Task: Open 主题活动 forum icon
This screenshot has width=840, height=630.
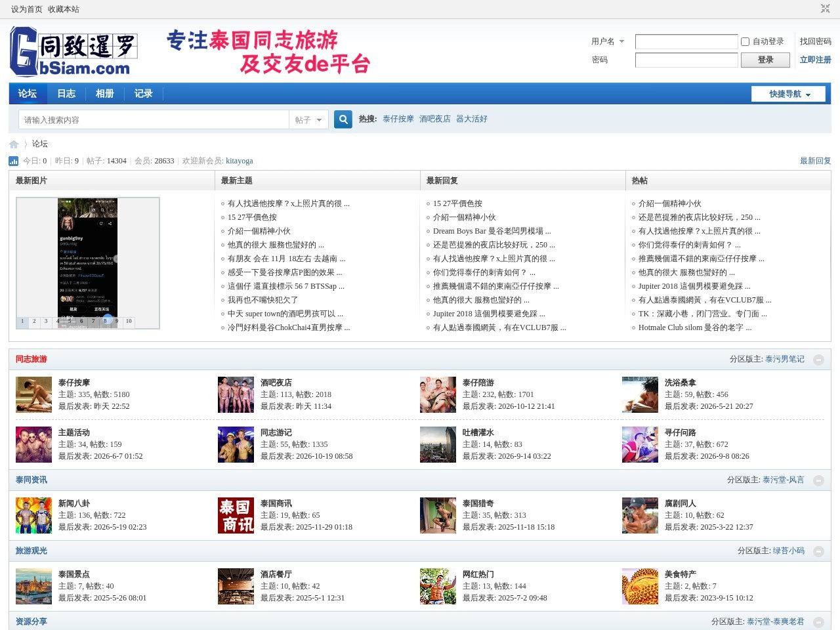Action: coord(34,444)
